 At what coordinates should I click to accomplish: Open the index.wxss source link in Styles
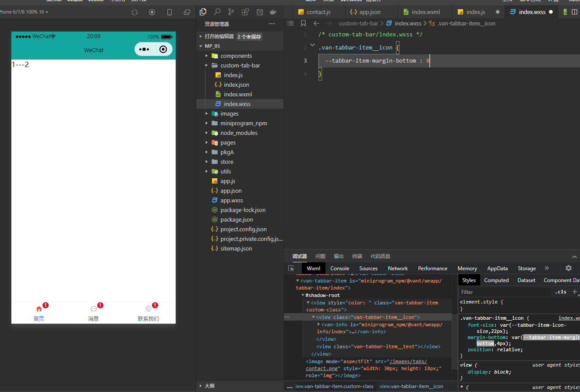point(569,318)
